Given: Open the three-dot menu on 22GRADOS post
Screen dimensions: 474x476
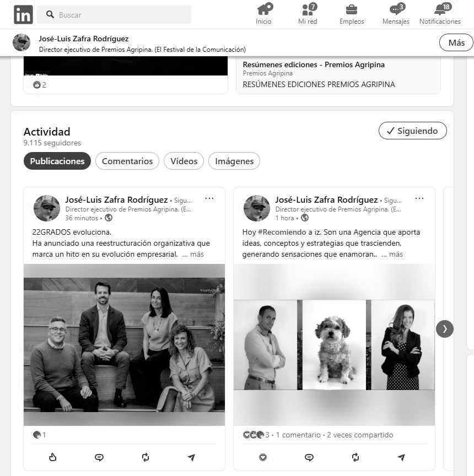Looking at the screenshot, I should pos(209,199).
